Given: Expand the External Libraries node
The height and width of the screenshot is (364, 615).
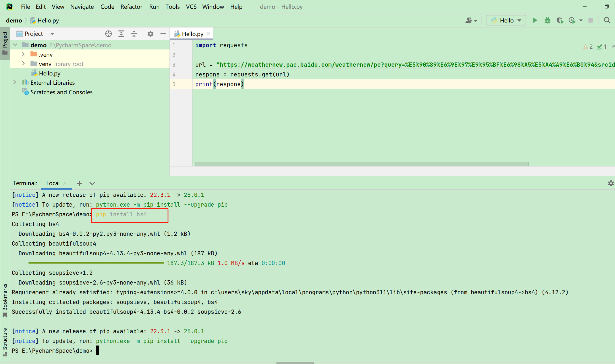Looking at the screenshot, I should pyautogui.click(x=15, y=82).
